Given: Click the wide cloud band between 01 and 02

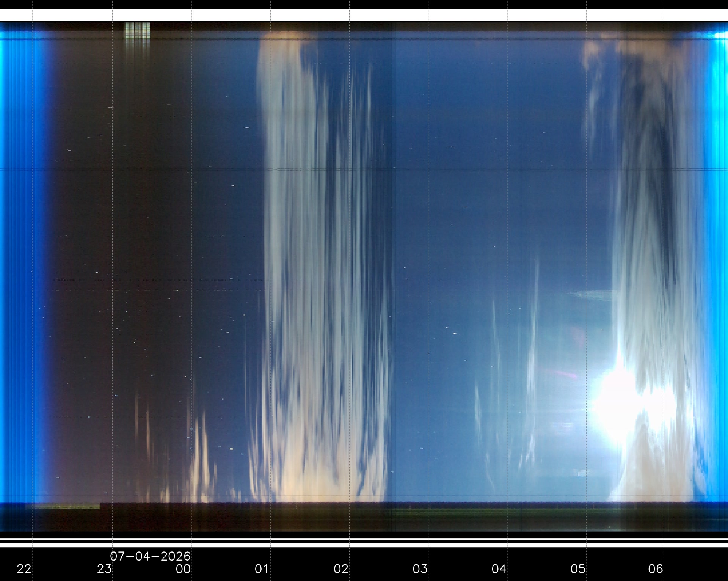Looking at the screenshot, I should (322, 265).
